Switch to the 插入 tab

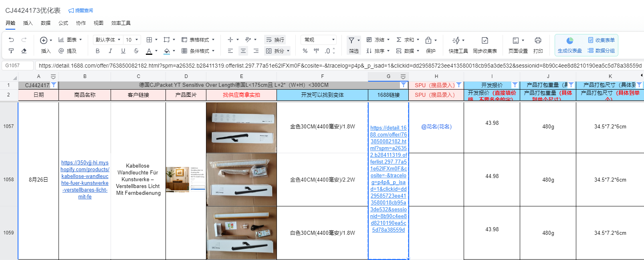point(28,23)
